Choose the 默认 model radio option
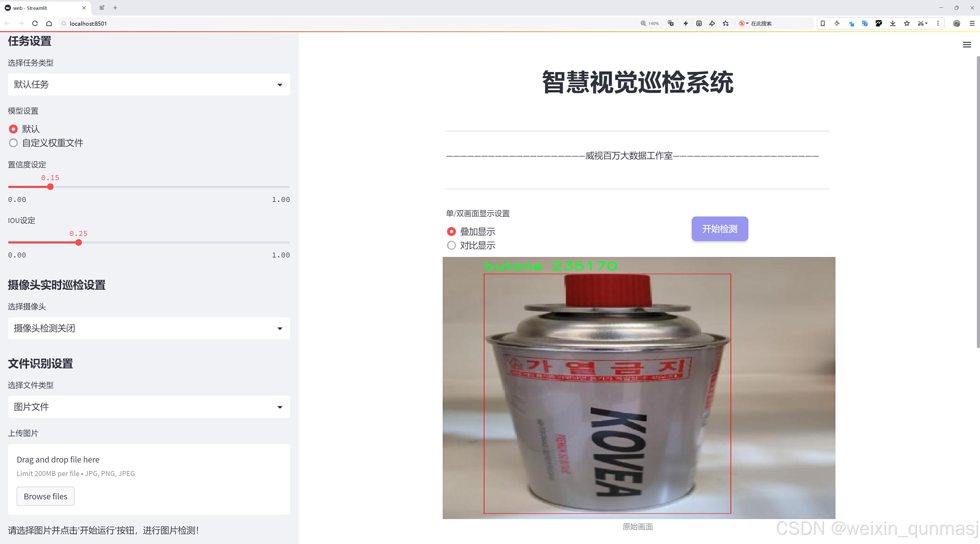 click(14, 129)
